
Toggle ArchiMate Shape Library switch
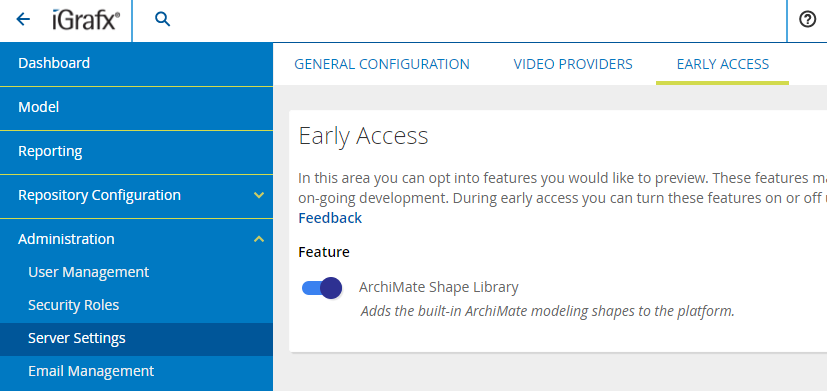click(322, 288)
